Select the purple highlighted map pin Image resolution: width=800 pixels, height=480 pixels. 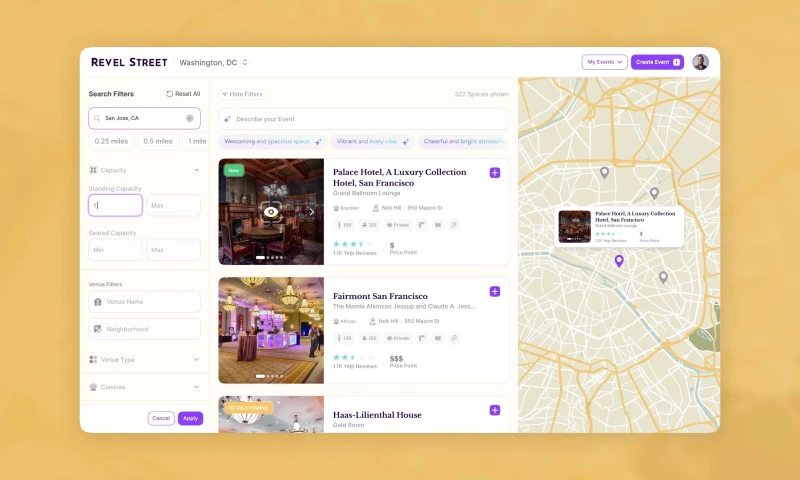[x=619, y=261]
